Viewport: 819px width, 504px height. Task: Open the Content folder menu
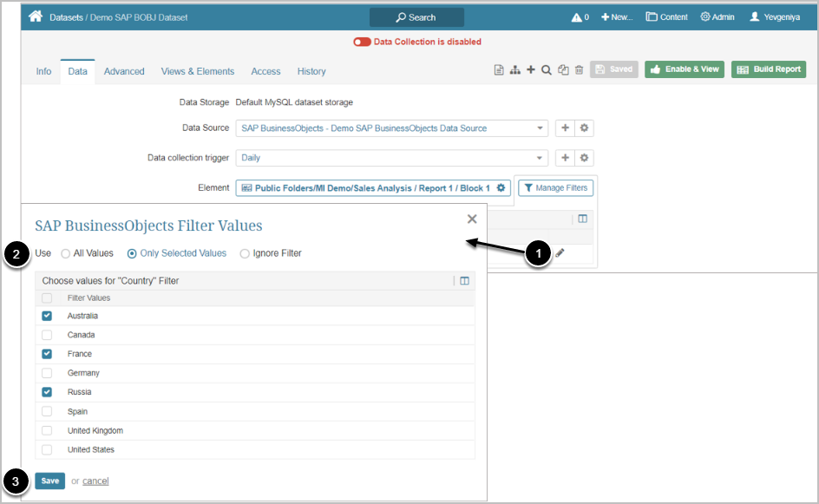pyautogui.click(x=666, y=17)
